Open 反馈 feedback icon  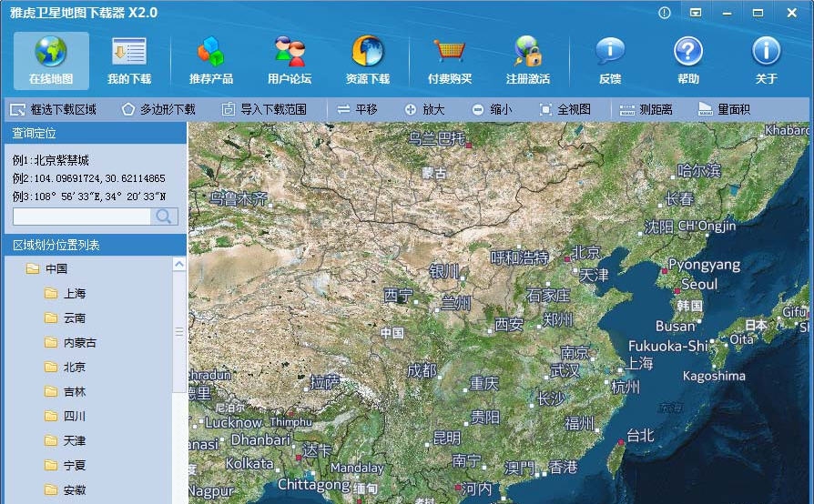pos(610,51)
